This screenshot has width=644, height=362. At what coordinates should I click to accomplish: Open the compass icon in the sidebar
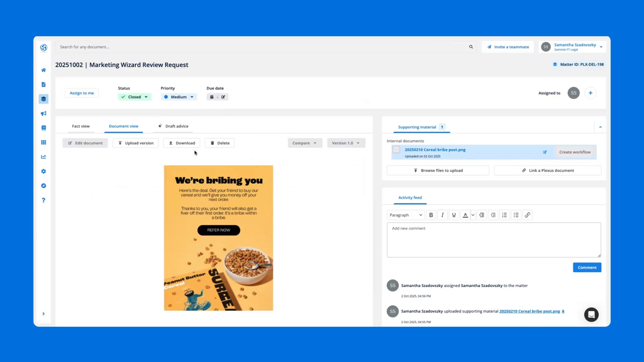pos(43,186)
